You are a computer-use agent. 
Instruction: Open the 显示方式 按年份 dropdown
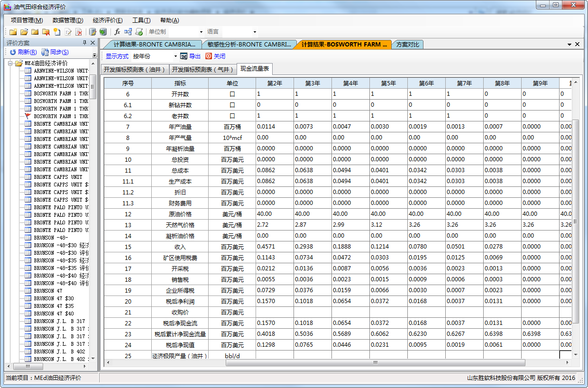(175, 56)
